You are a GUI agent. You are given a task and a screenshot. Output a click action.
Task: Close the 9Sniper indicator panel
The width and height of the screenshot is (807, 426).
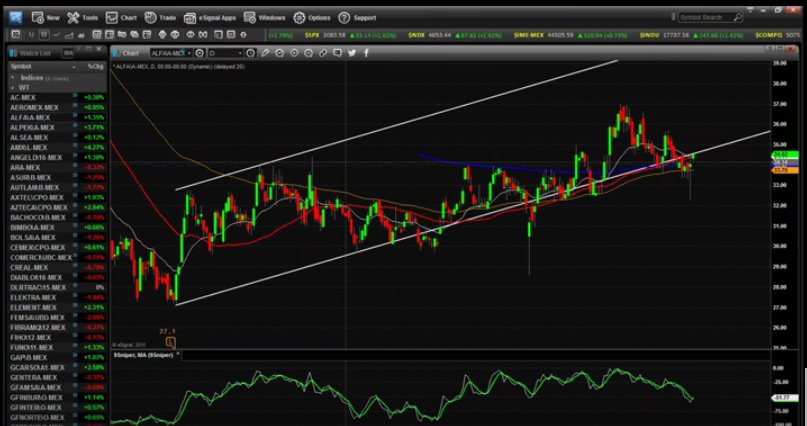pos(178,354)
